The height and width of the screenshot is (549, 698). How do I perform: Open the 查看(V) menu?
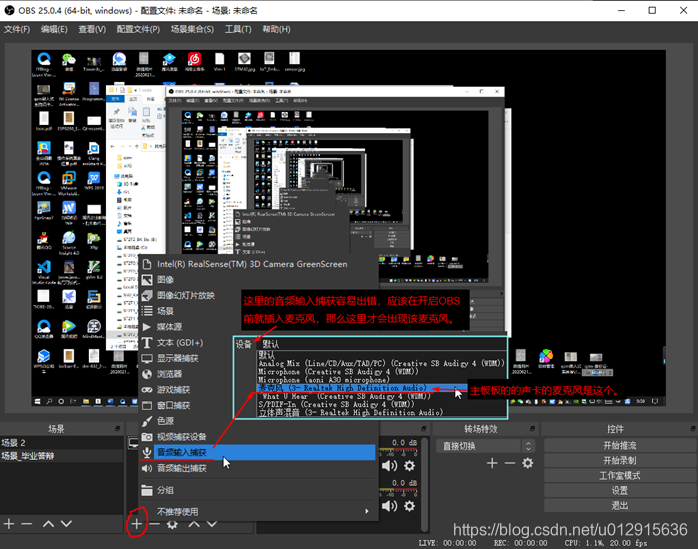point(92,29)
